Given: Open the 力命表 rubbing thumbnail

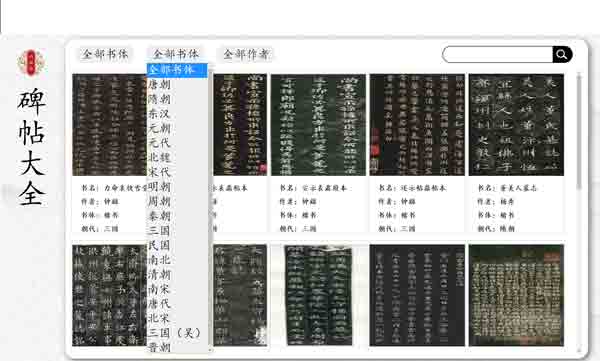Looking at the screenshot, I should [110, 125].
